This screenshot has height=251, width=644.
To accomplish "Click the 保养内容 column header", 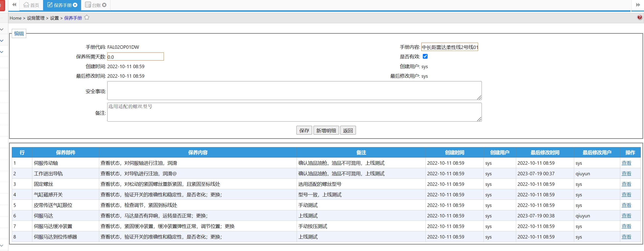I will click(198, 152).
